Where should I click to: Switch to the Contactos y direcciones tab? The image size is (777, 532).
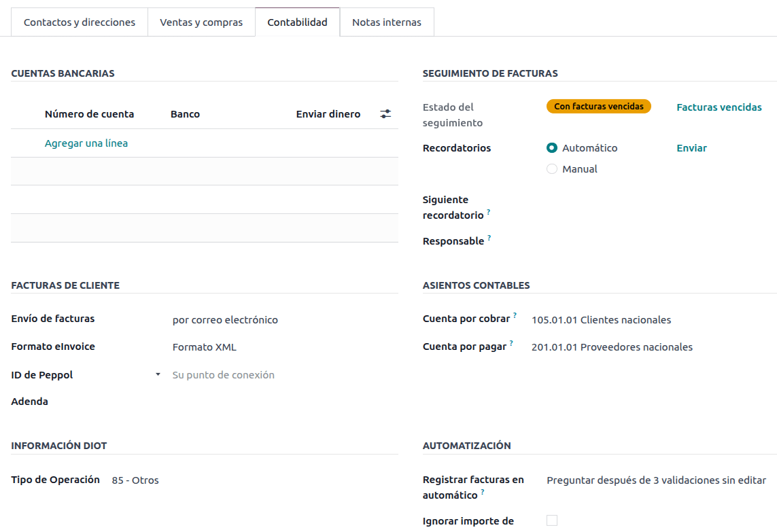pos(79,21)
